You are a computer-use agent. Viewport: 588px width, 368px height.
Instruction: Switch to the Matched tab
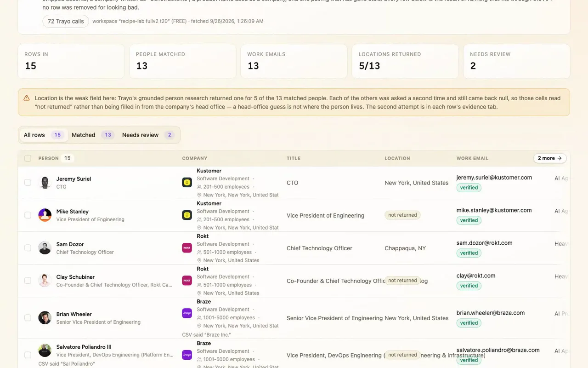pos(93,135)
